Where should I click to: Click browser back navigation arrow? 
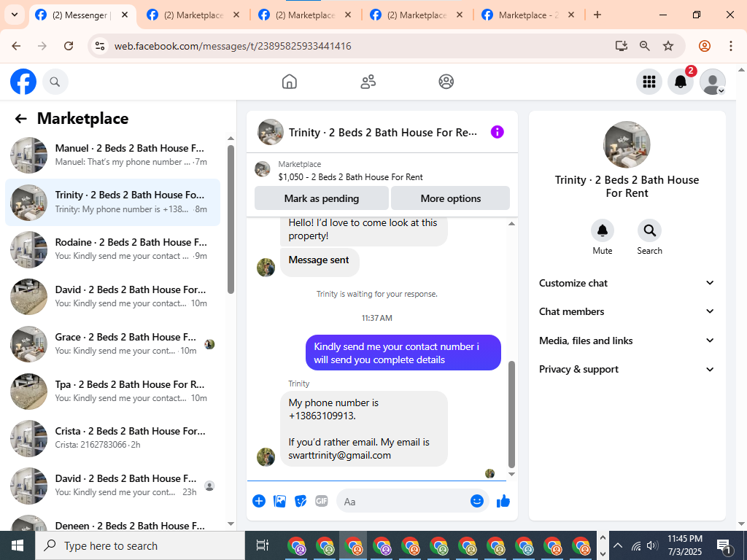click(x=16, y=46)
